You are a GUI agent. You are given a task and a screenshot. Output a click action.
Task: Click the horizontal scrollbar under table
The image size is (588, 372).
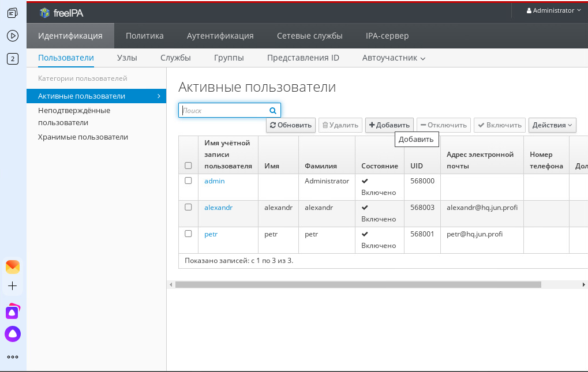pyautogui.click(x=358, y=284)
